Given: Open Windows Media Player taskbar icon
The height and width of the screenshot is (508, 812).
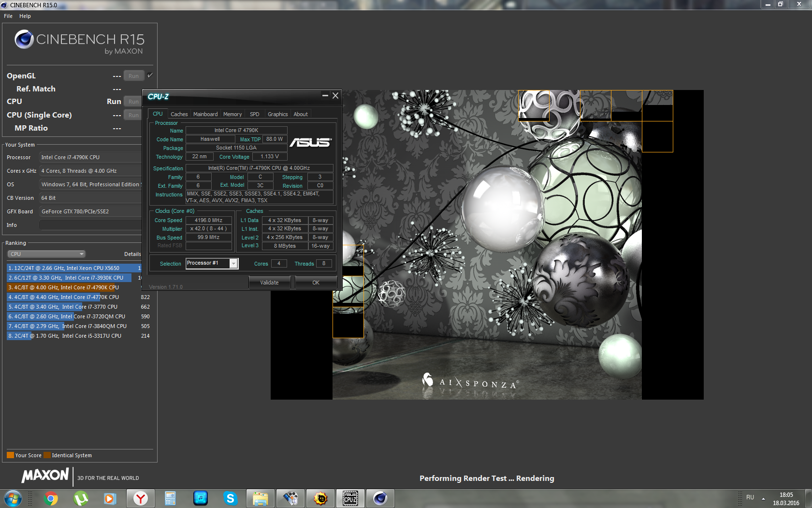Looking at the screenshot, I should click(110, 498).
